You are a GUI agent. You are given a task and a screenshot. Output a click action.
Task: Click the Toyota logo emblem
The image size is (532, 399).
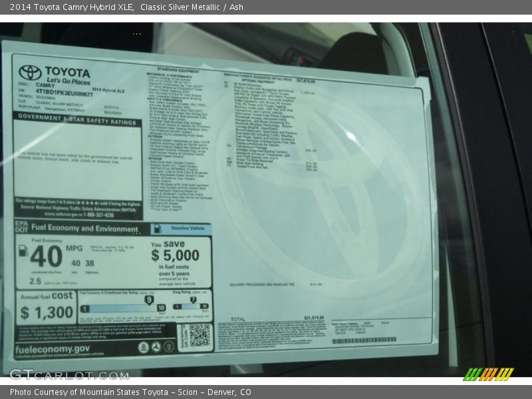(29, 72)
